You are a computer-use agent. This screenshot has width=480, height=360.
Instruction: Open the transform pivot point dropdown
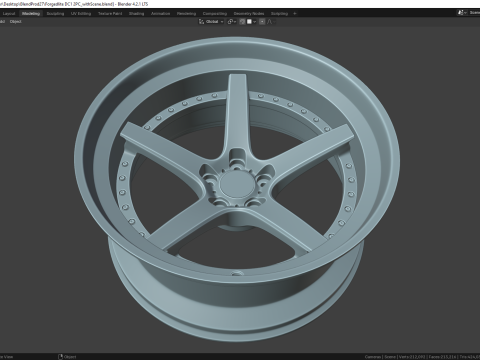pos(232,22)
